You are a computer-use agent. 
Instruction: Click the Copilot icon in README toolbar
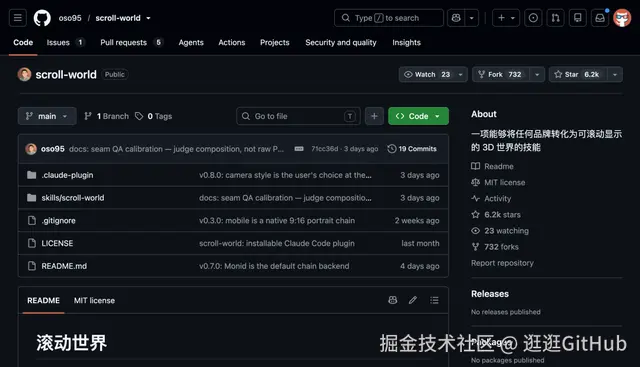click(393, 300)
